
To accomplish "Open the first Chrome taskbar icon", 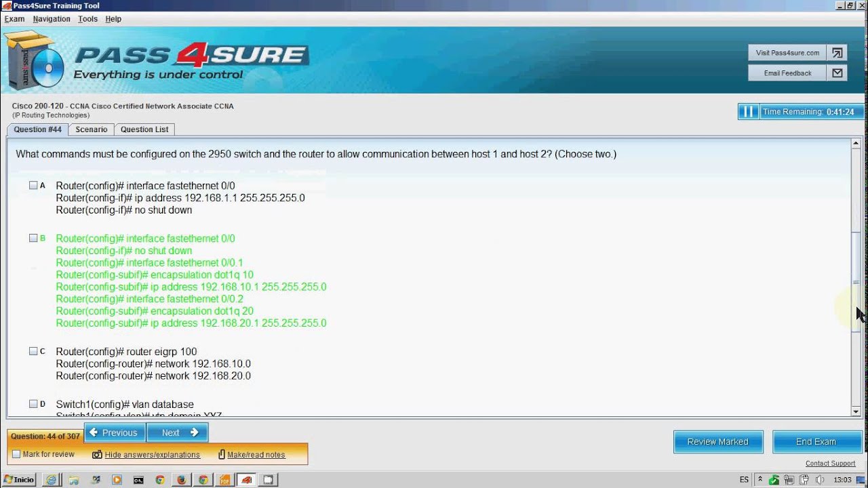I will [160, 480].
